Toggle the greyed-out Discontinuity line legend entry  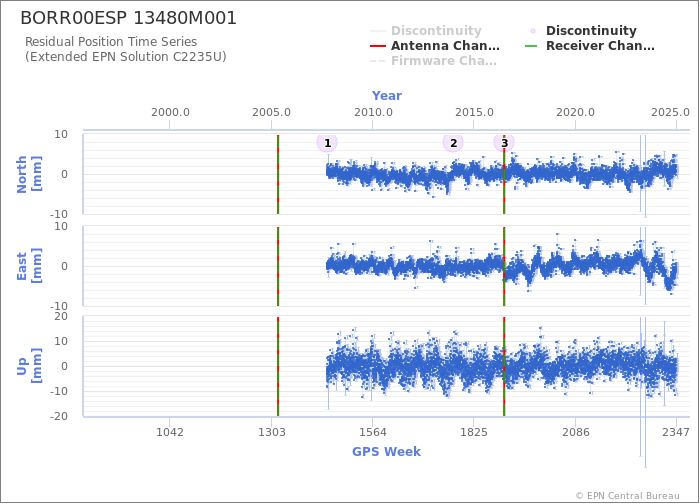pyautogui.click(x=426, y=31)
